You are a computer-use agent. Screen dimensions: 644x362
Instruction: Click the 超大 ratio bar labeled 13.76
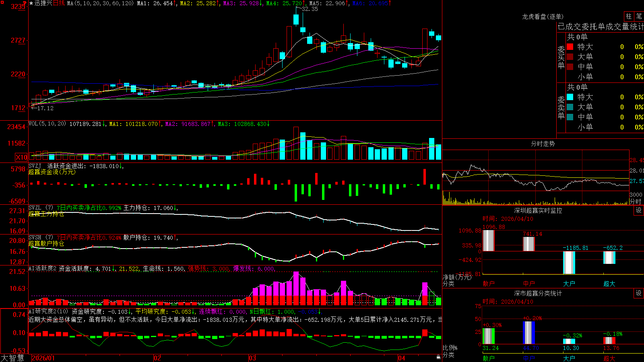pyautogui.click(x=609, y=341)
